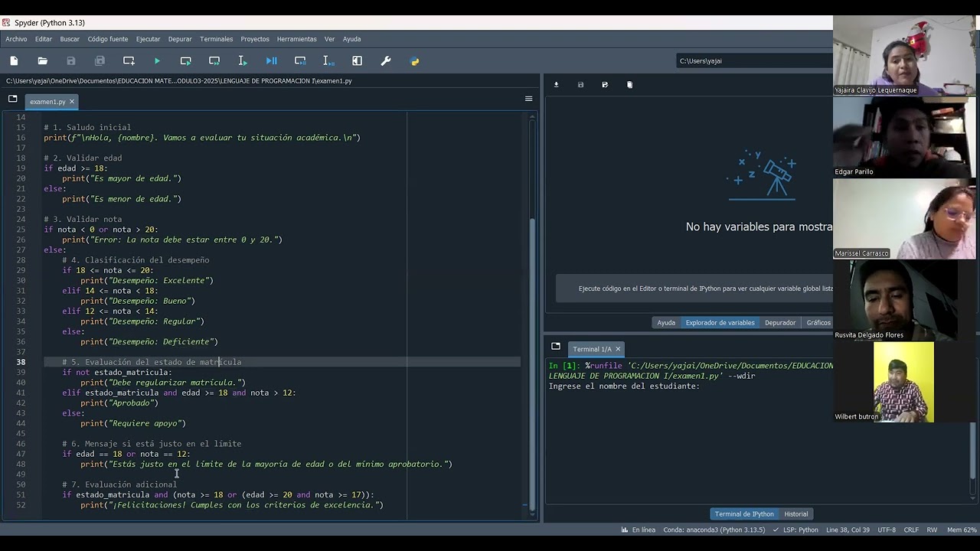This screenshot has width=980, height=551.
Task: Debug file with blue play-pause icon
Action: (271, 61)
